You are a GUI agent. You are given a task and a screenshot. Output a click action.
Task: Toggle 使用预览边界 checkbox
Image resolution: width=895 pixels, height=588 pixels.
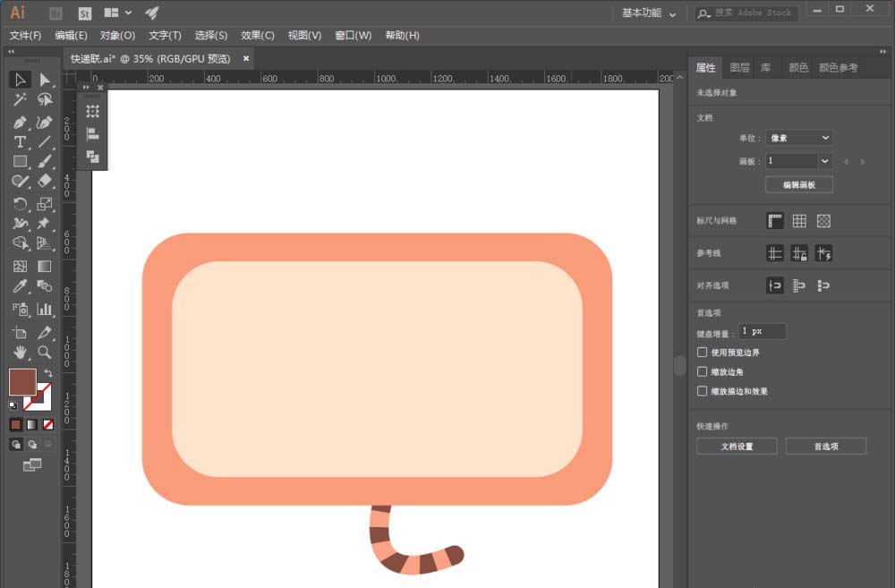pos(702,353)
